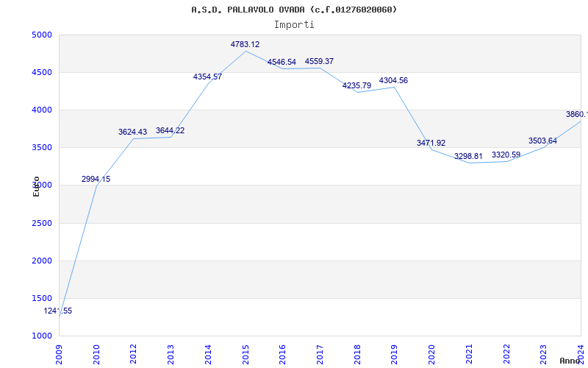Screen dimensions: 588x368
Task: Click the 5000 y-axis tick label
Action: (42, 35)
